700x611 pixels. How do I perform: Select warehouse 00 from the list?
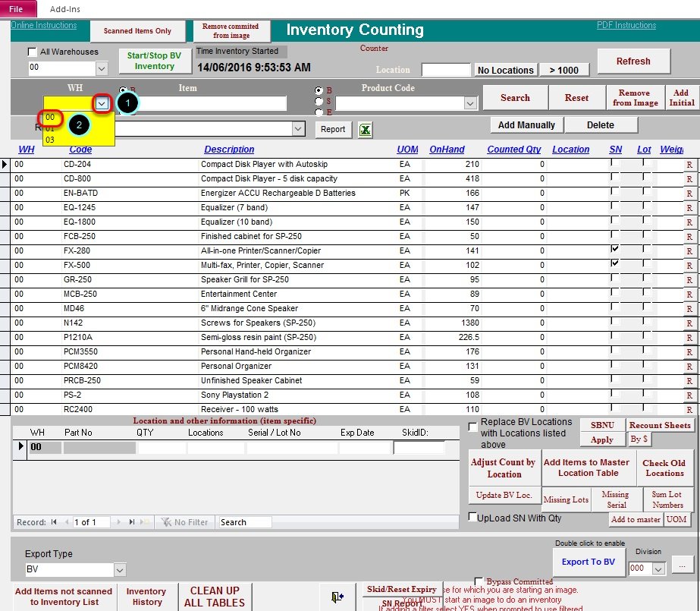point(50,118)
